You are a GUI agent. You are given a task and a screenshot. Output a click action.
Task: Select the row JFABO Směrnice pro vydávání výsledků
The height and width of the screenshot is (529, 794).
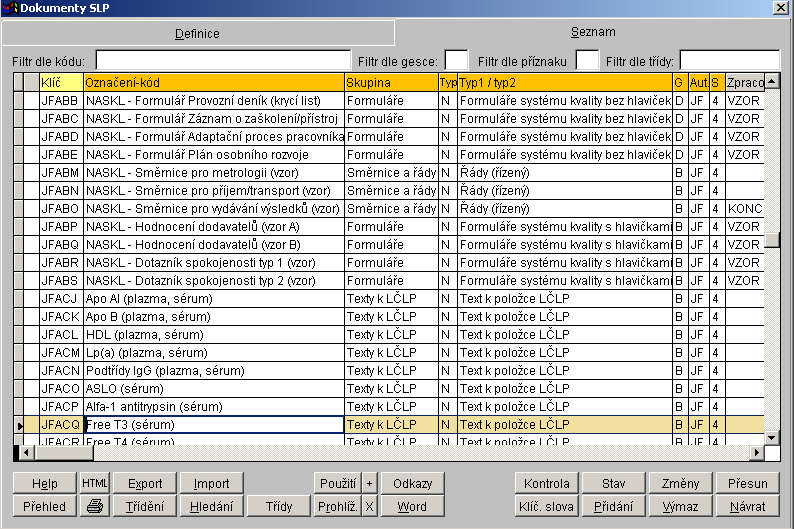click(214, 208)
